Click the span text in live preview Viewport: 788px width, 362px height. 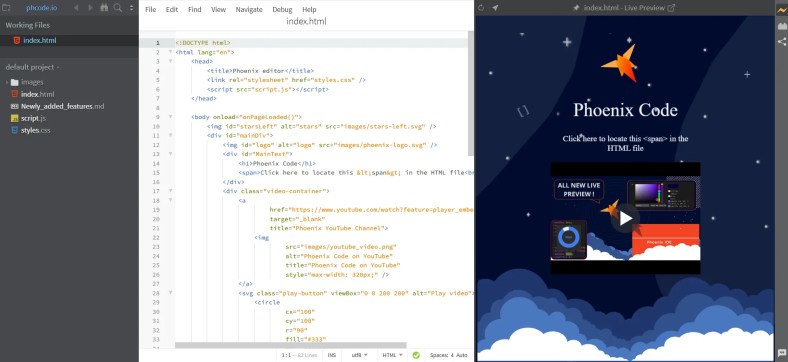tap(625, 143)
